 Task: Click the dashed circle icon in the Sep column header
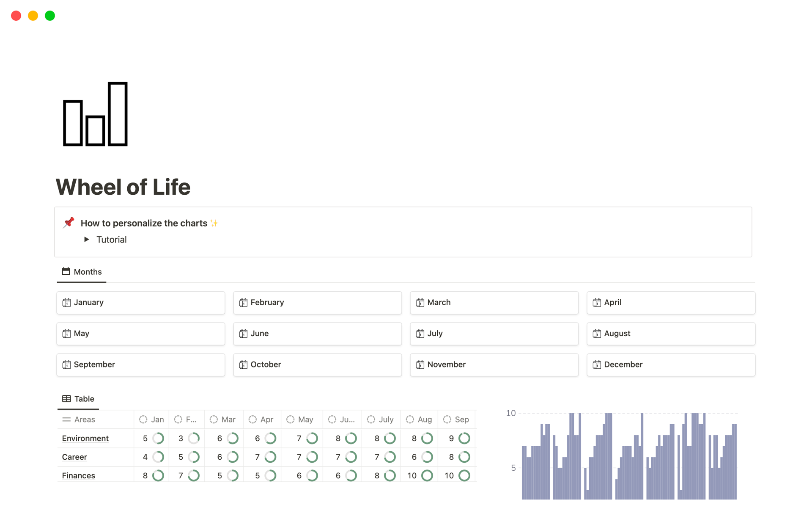(x=447, y=420)
